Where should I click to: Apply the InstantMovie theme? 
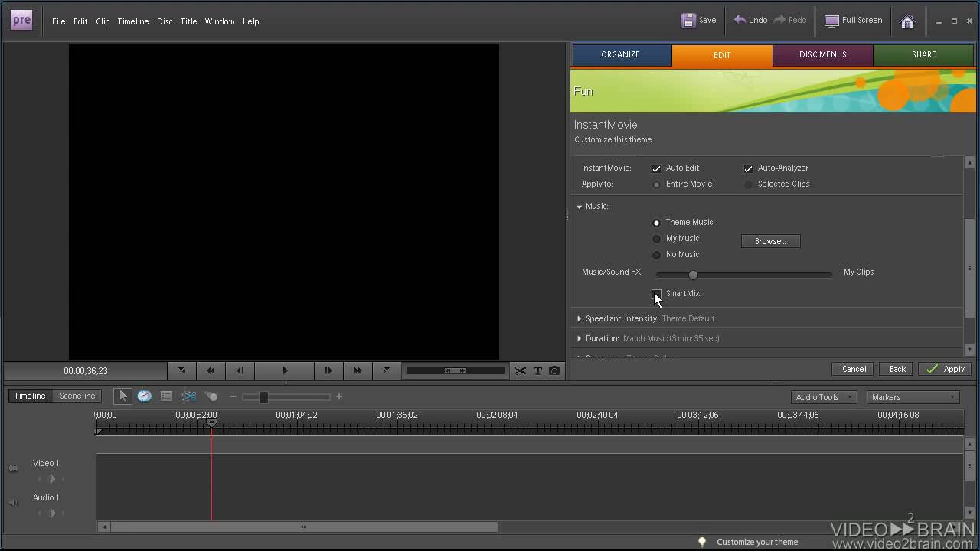point(946,369)
